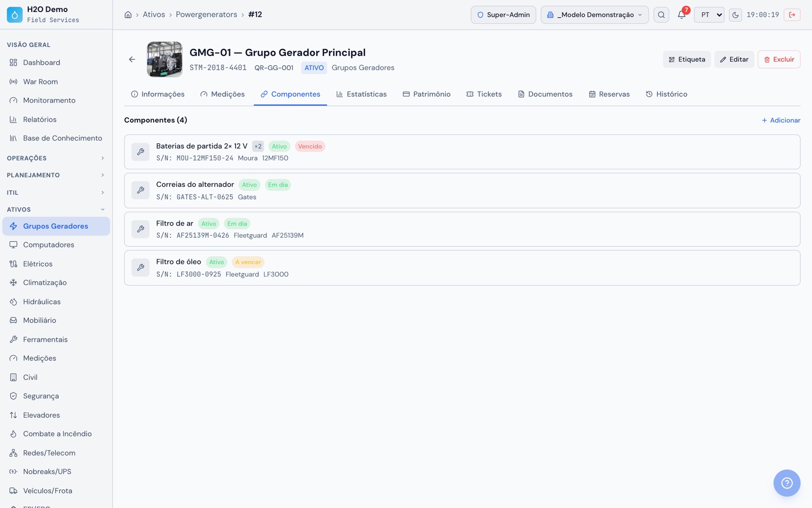This screenshot has height=508, width=812.
Task: Select Grupos Geradores in sidebar
Action: [56, 226]
